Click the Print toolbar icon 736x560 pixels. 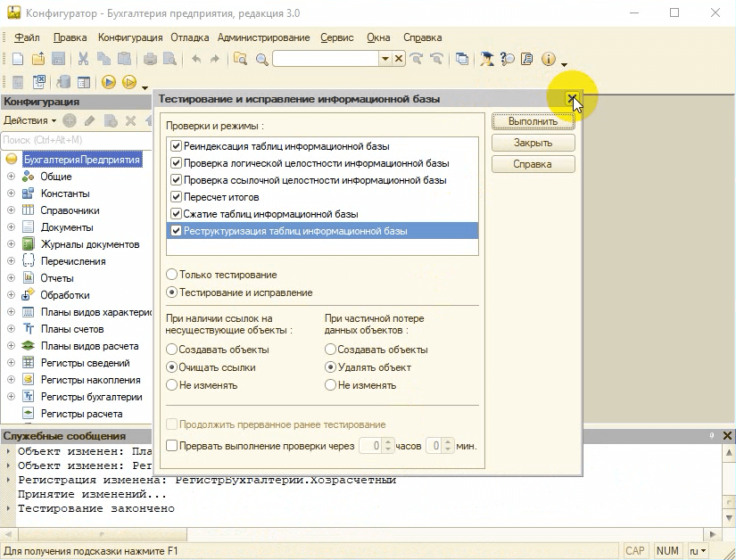(150, 59)
